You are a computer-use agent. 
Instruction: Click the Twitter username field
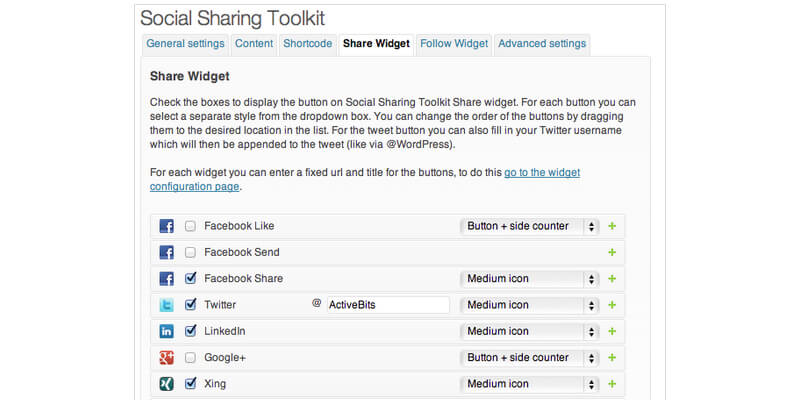[388, 305]
